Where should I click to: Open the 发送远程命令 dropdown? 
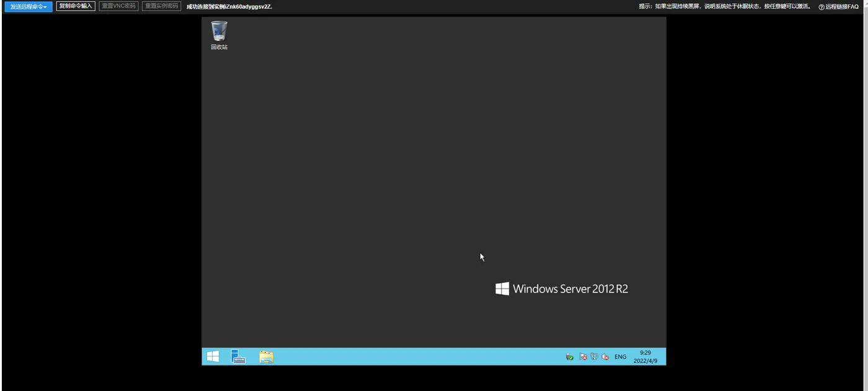pyautogui.click(x=29, y=6)
